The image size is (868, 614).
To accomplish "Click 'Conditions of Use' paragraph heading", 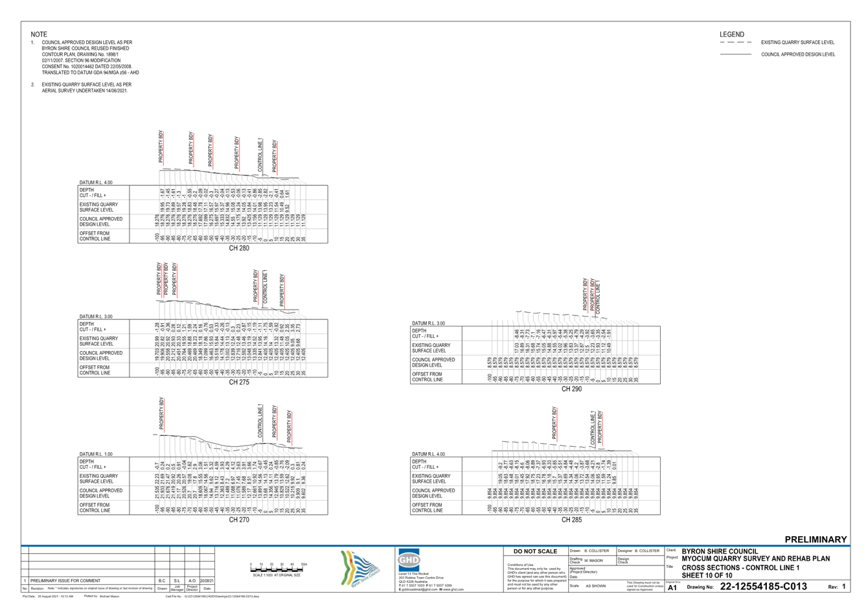I will point(520,565).
